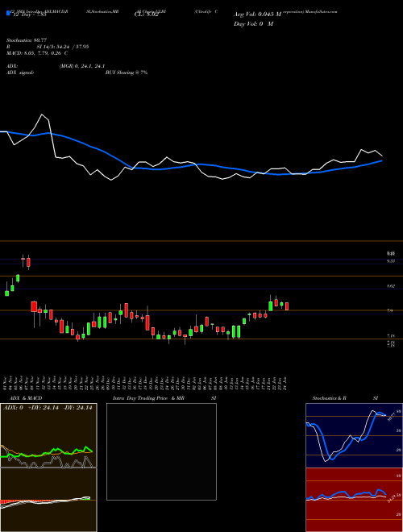Click the blue 12-day SMA legend square
The width and height of the screenshot is (403, 532).
pos(8,14)
